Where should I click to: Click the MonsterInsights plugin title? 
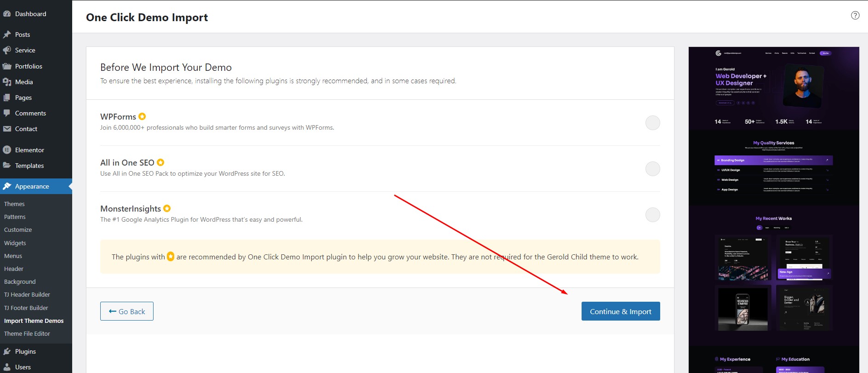[x=131, y=209]
